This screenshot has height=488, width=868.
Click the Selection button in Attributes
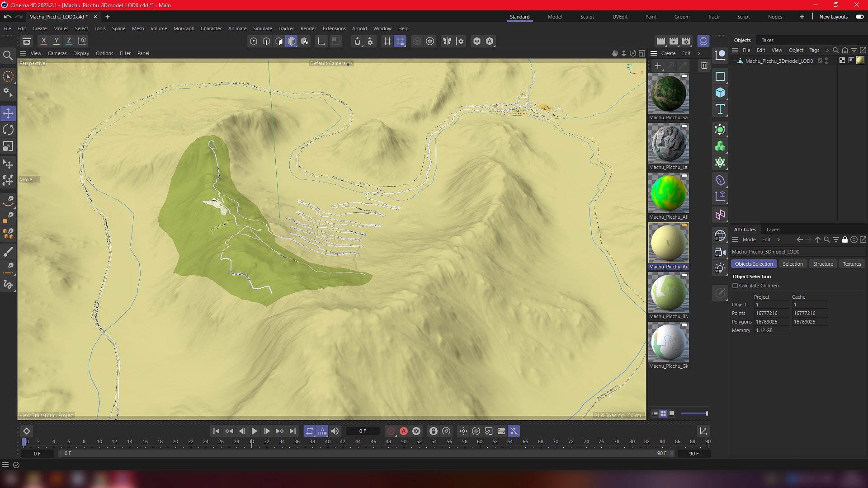point(793,264)
